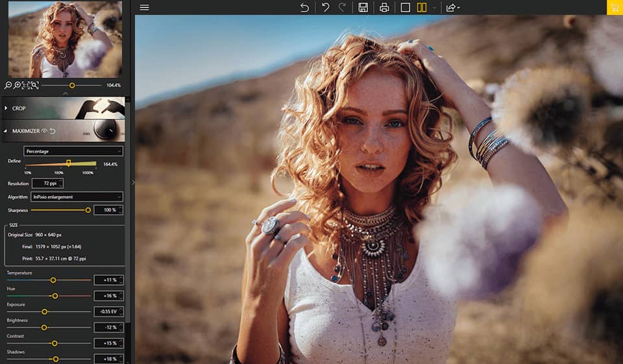Open the share export menu

[x=452, y=8]
